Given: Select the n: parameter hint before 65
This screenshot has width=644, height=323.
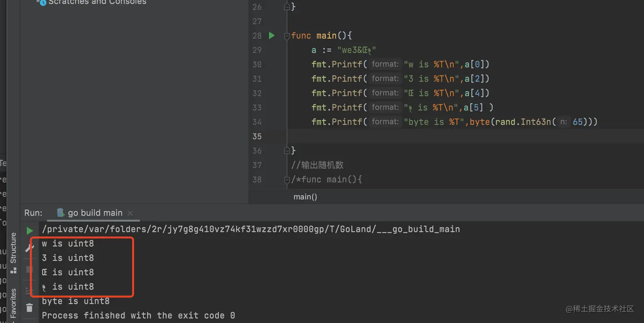Looking at the screenshot, I should coord(563,122).
